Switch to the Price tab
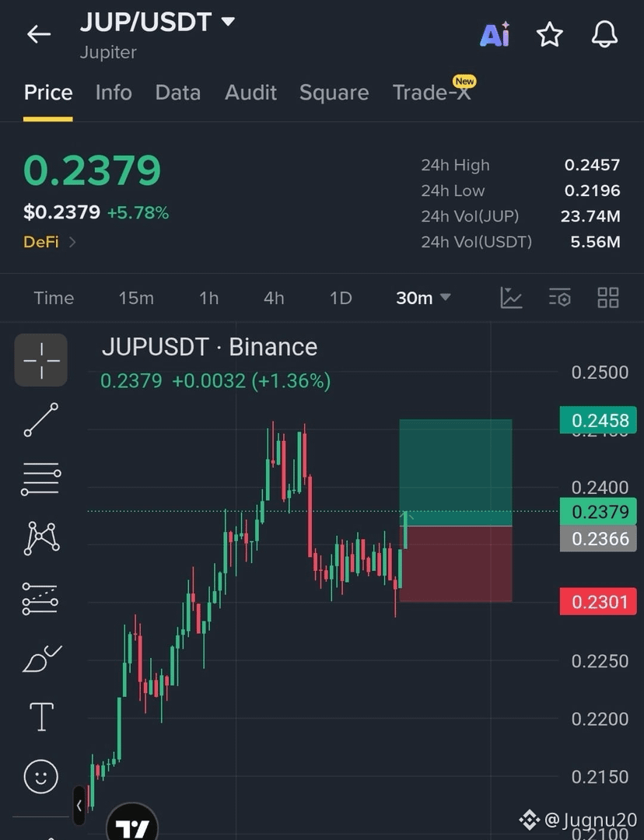 (x=48, y=93)
